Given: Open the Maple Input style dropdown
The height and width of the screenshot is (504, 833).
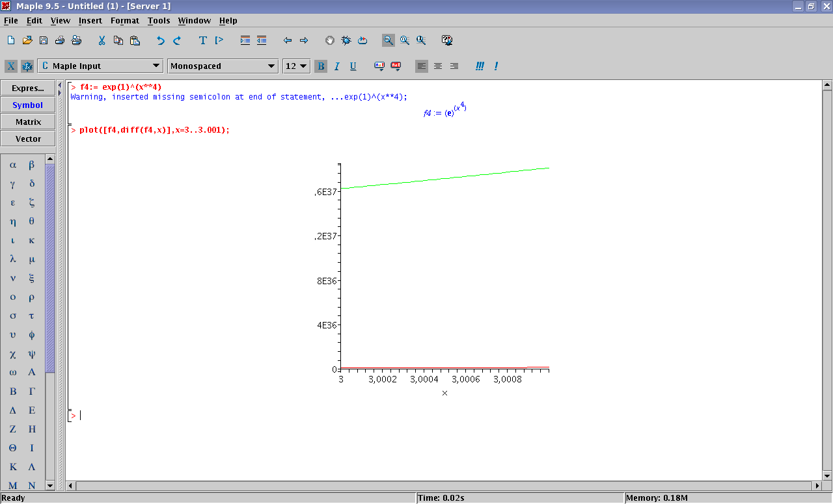Looking at the screenshot, I should click(100, 66).
